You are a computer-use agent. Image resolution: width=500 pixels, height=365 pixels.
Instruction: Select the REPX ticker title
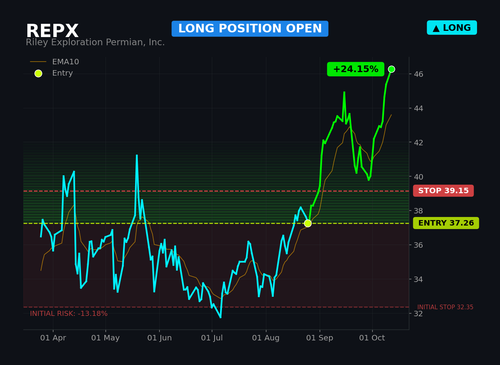pos(52,31)
